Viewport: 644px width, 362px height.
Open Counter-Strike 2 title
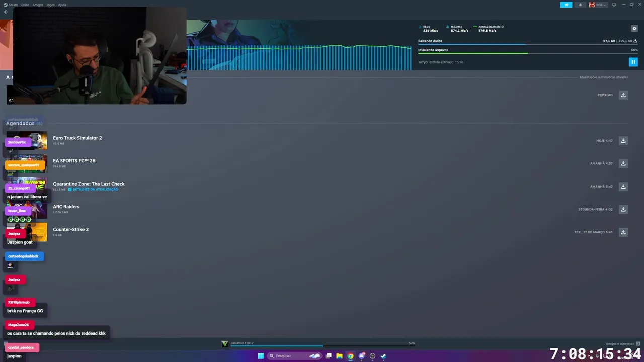pyautogui.click(x=70, y=229)
